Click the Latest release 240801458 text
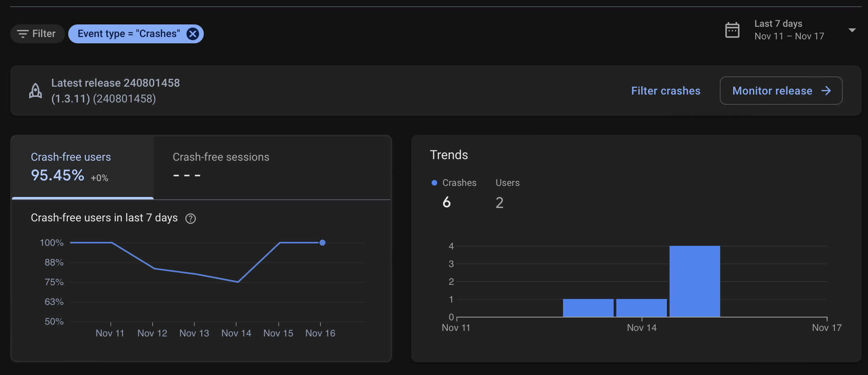 click(115, 83)
